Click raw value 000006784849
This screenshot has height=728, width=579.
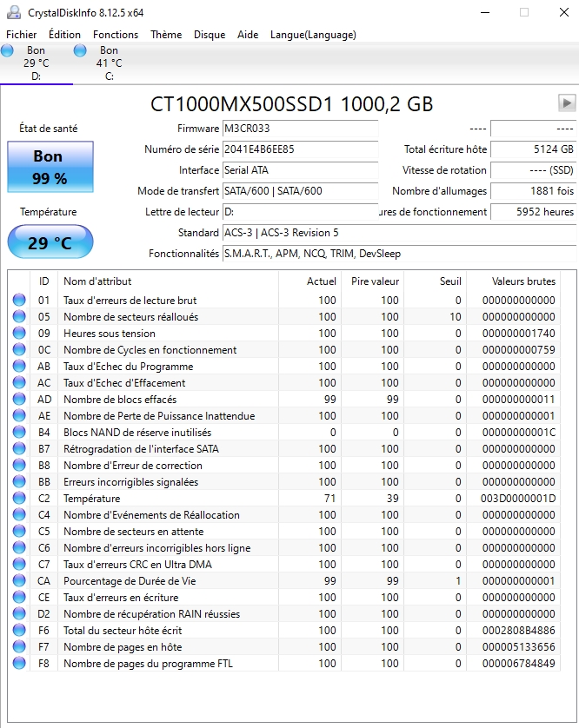[x=519, y=663]
